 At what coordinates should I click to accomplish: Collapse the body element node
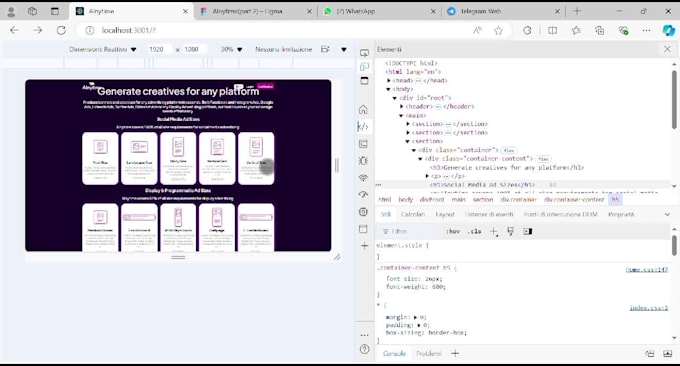tap(389, 89)
